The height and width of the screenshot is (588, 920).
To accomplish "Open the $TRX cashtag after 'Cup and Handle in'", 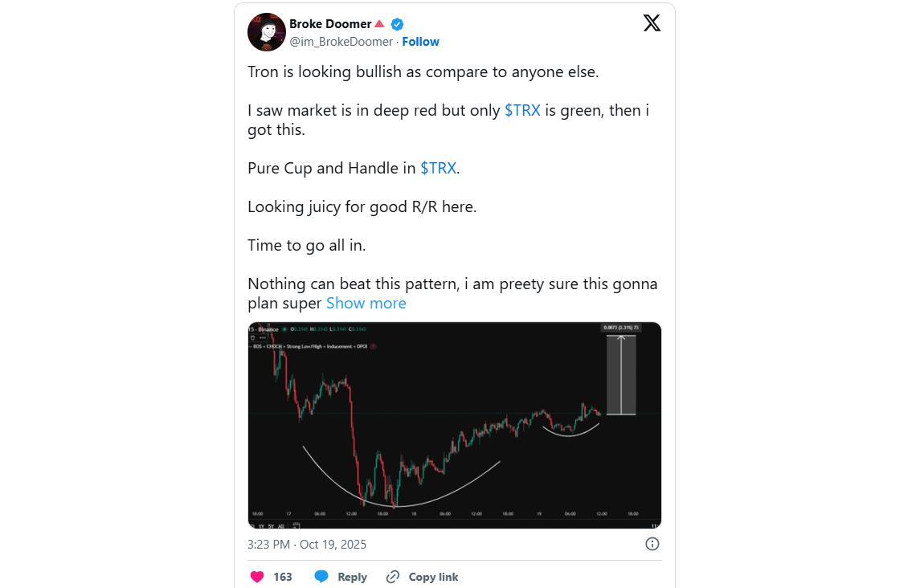I will coord(438,168).
